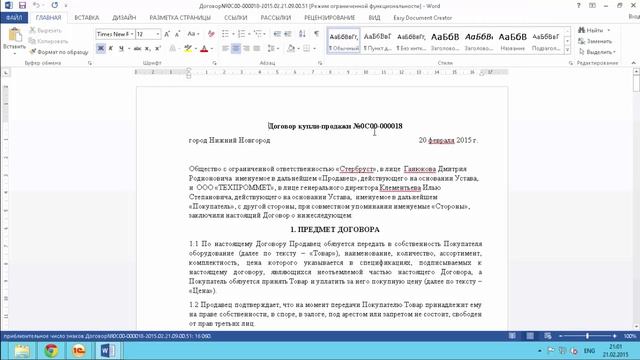Click the Increase indent icon
Image resolution: width=640 pixels, height=360 pixels.
tap(288, 34)
